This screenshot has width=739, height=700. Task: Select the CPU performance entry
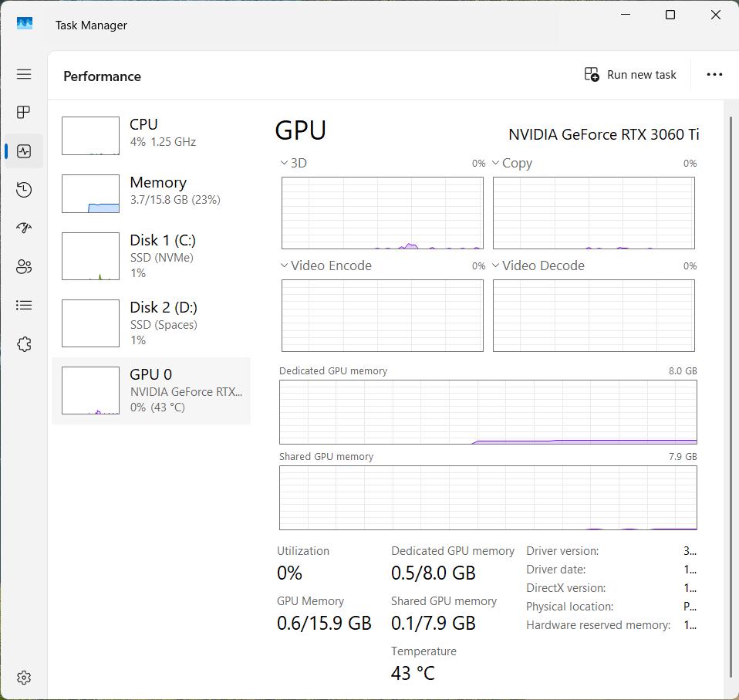point(151,136)
